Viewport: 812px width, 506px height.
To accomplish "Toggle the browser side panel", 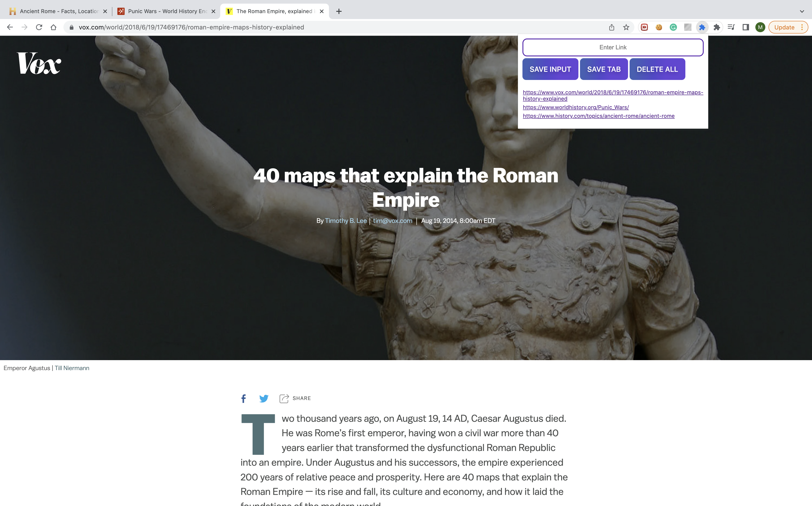I will [745, 27].
